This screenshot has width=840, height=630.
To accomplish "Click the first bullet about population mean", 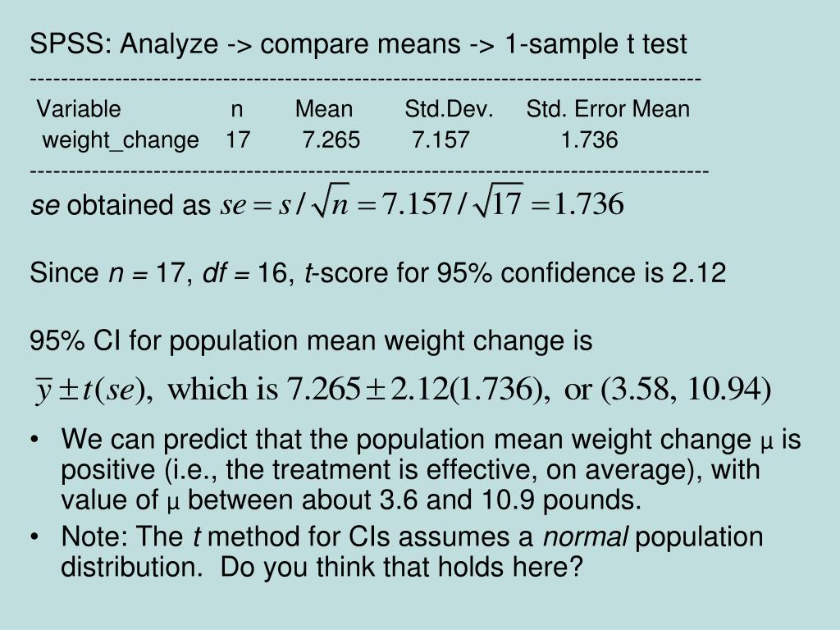I will tap(431, 469).
